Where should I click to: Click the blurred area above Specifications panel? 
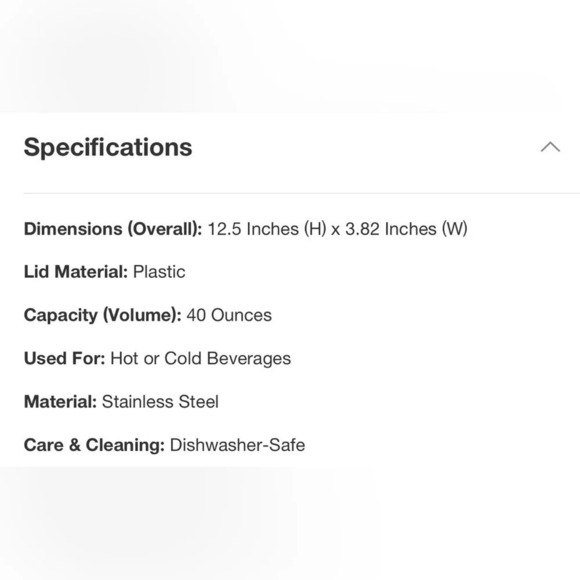(290, 56)
